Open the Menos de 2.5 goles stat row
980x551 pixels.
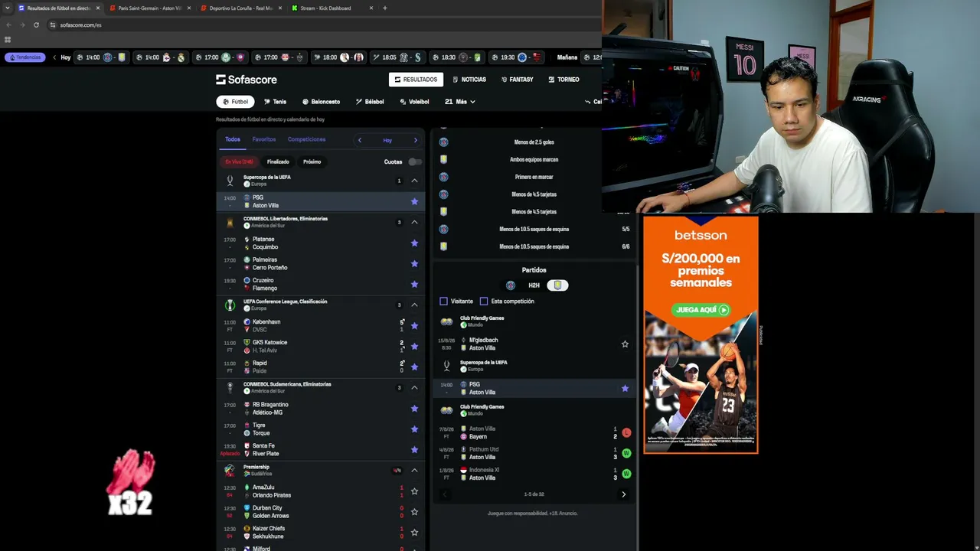tap(534, 142)
